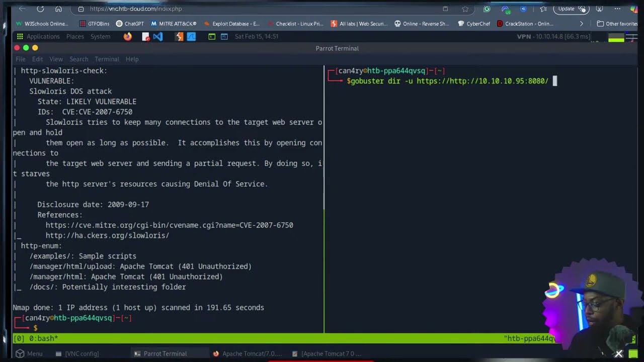Open the Terminal menu
This screenshot has width=644, height=362.
(107, 59)
